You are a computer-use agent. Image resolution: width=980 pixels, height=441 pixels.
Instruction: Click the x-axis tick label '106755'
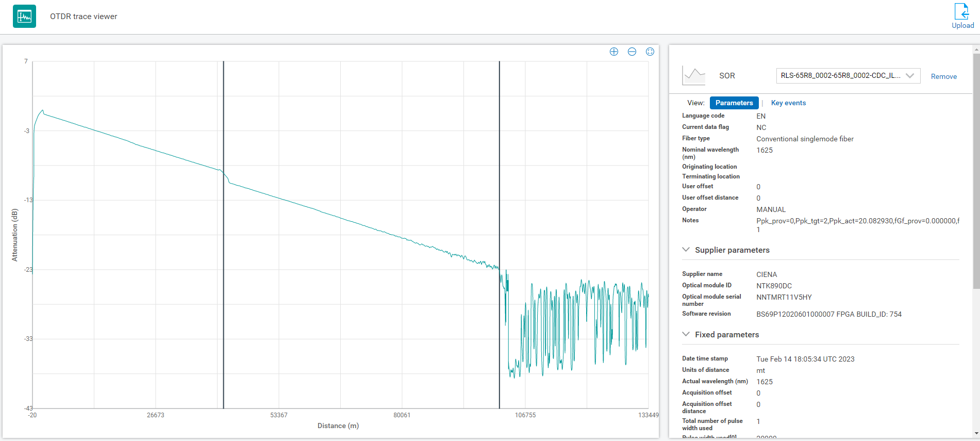[525, 415]
